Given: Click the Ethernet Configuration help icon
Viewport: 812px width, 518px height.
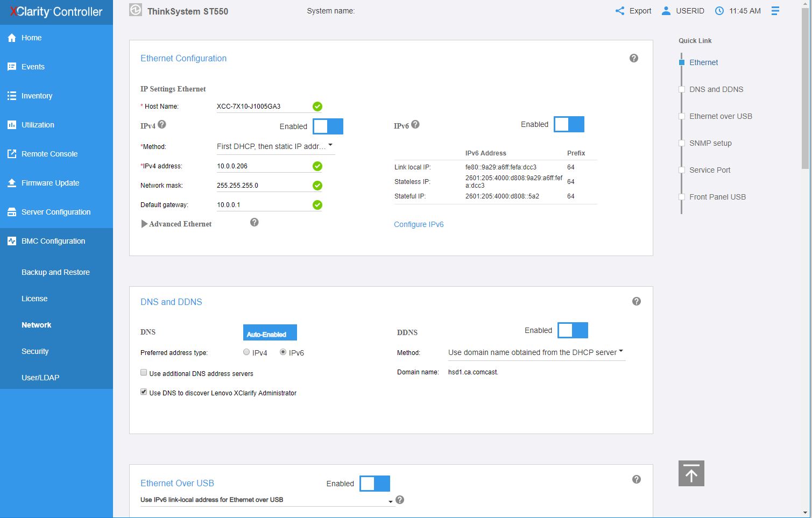Looking at the screenshot, I should [634, 58].
